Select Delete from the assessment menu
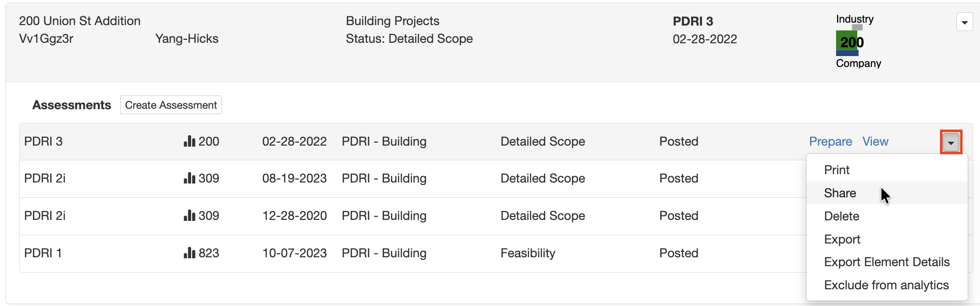 (841, 216)
